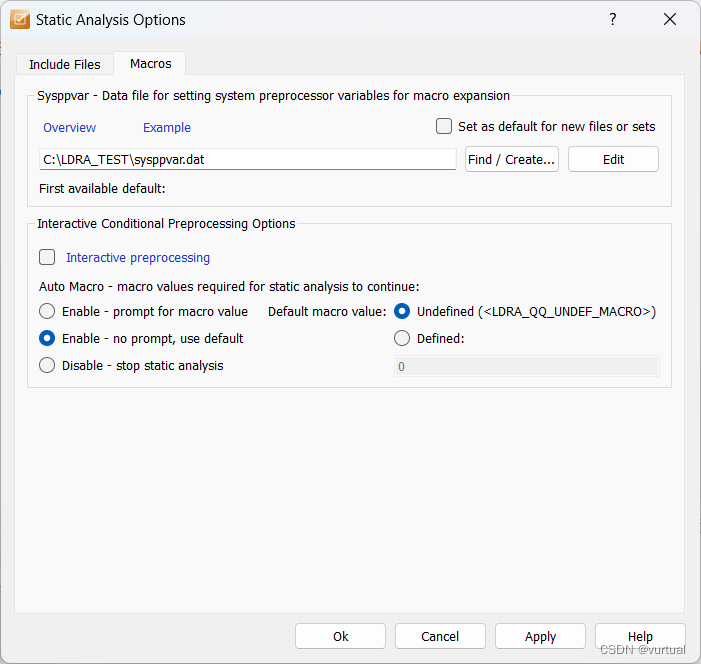Image resolution: width=701 pixels, height=664 pixels.
Task: Click the Defined macro value field
Action: (x=526, y=366)
